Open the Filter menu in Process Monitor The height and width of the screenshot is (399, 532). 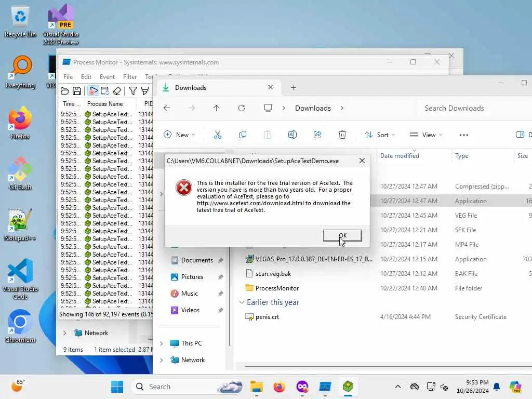[130, 77]
